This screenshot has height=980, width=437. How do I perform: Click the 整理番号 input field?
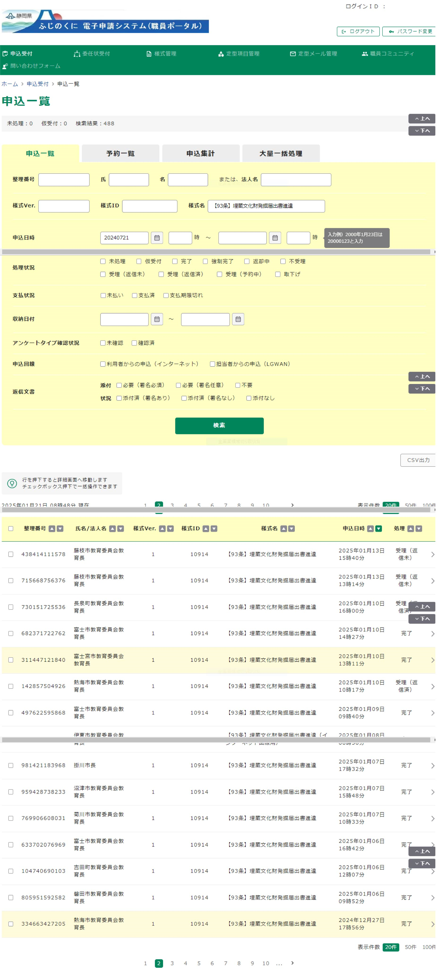[x=64, y=179]
